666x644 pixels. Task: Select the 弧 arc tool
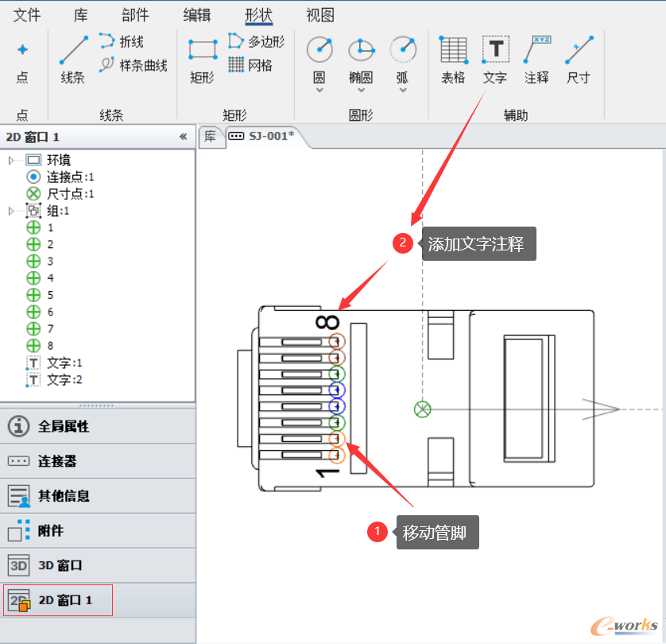tap(403, 60)
